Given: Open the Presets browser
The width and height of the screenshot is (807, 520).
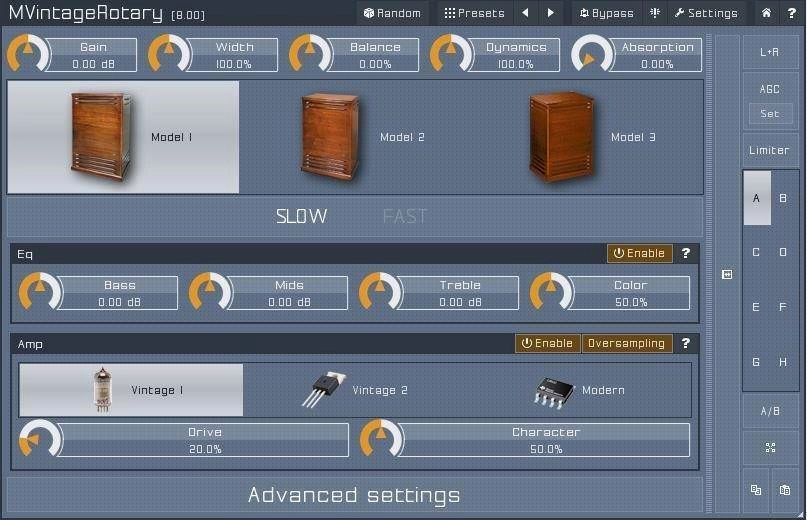Looking at the screenshot, I should (x=474, y=13).
